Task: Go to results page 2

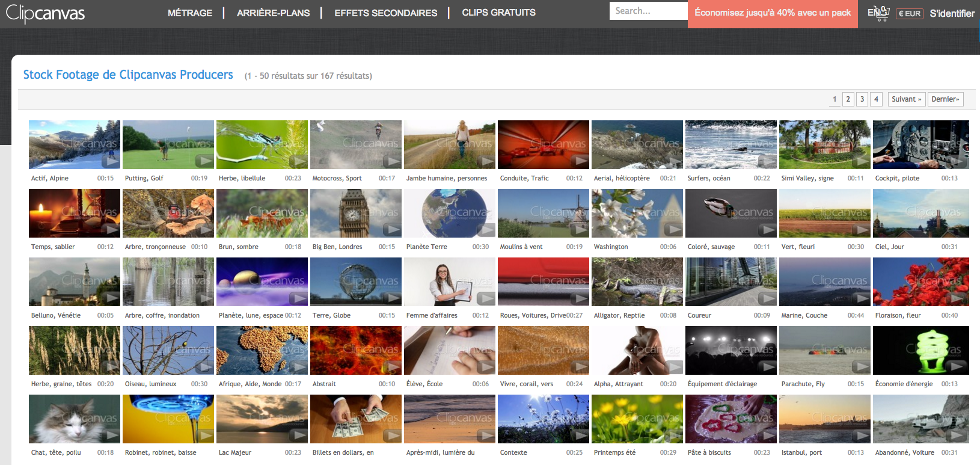Action: (848, 99)
